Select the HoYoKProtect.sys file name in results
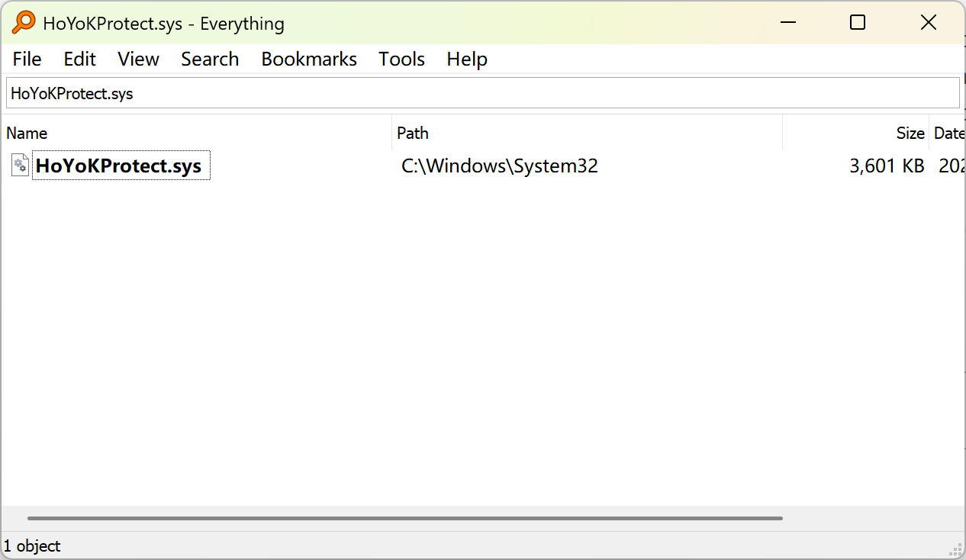This screenshot has width=966, height=560. pos(119,166)
